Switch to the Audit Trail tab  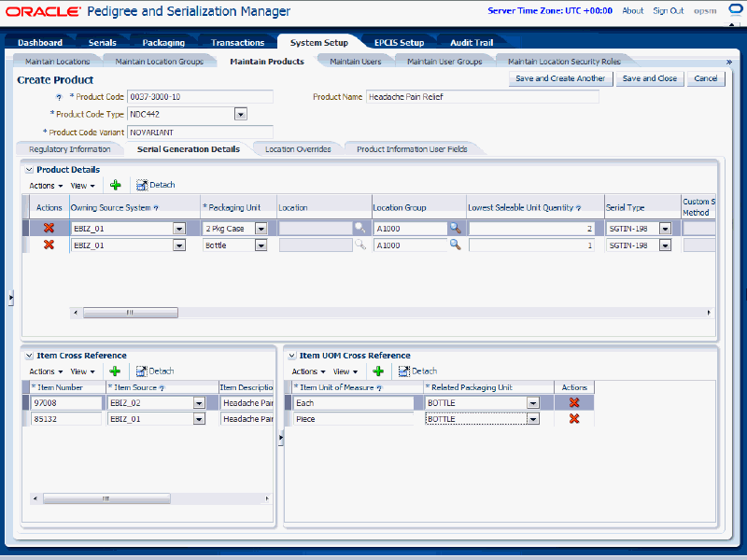[x=472, y=42]
